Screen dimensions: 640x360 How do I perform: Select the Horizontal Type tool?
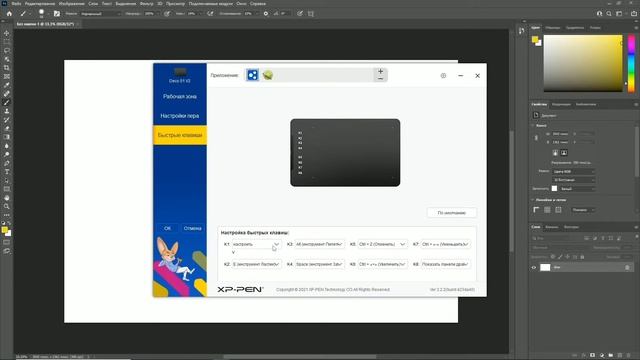(x=7, y=172)
